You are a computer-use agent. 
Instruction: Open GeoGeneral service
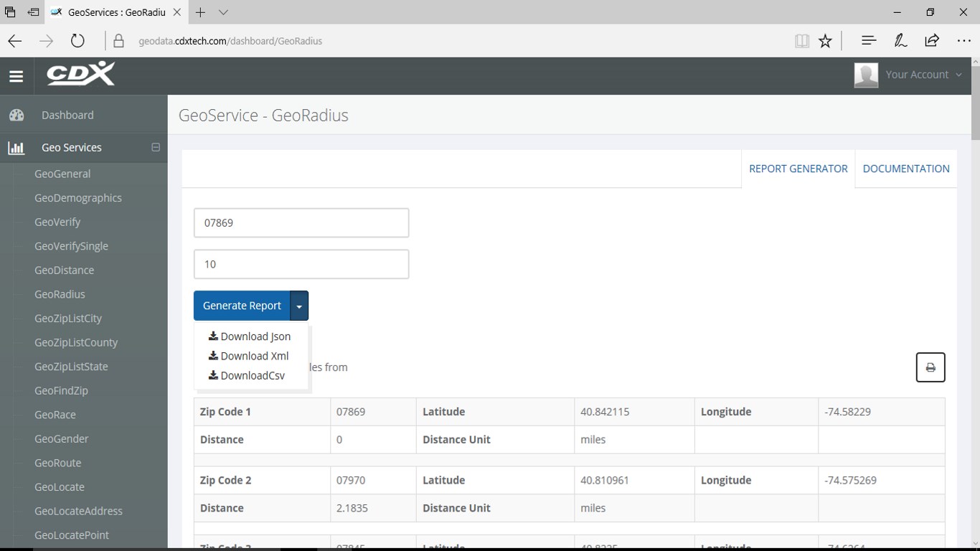[62, 174]
